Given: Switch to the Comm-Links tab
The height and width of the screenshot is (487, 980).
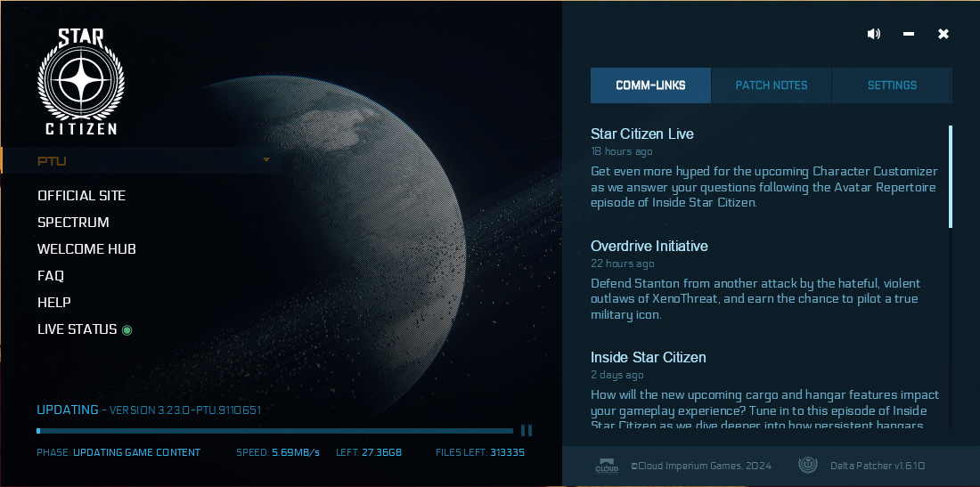Looking at the screenshot, I should pyautogui.click(x=650, y=85).
